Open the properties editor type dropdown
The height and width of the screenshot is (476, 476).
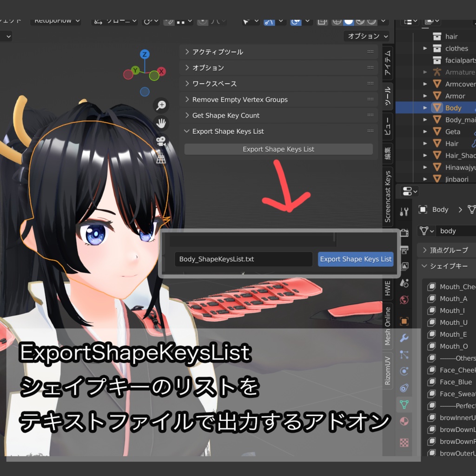point(410,192)
